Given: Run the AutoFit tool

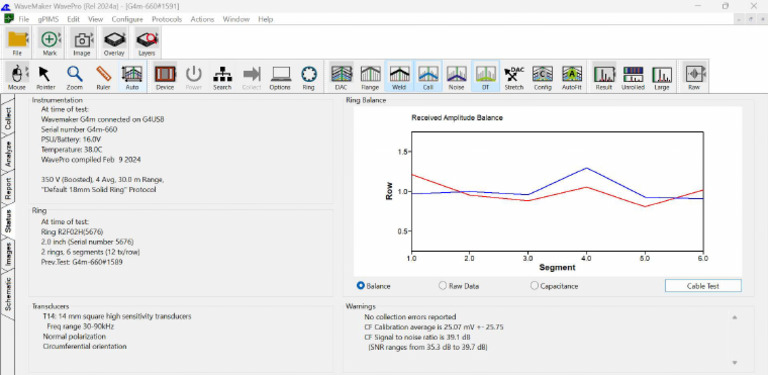Looking at the screenshot, I should 572,77.
